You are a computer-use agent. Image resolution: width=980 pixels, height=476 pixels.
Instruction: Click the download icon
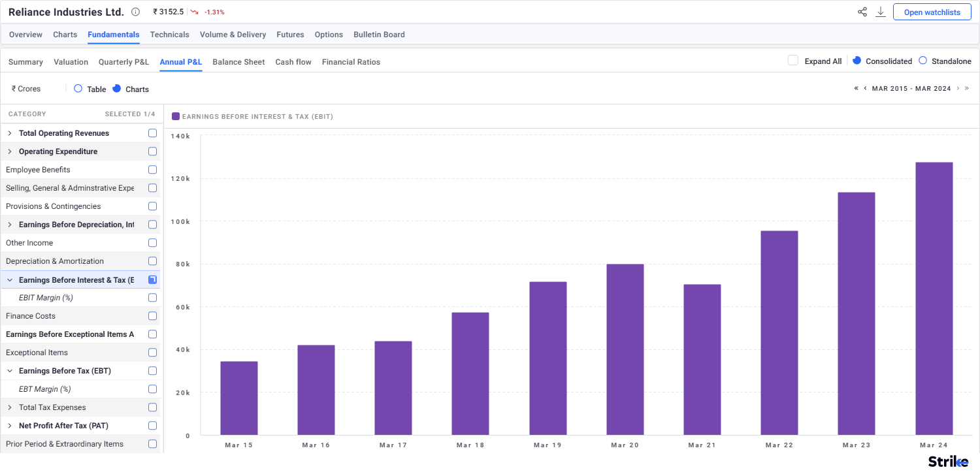pos(881,12)
